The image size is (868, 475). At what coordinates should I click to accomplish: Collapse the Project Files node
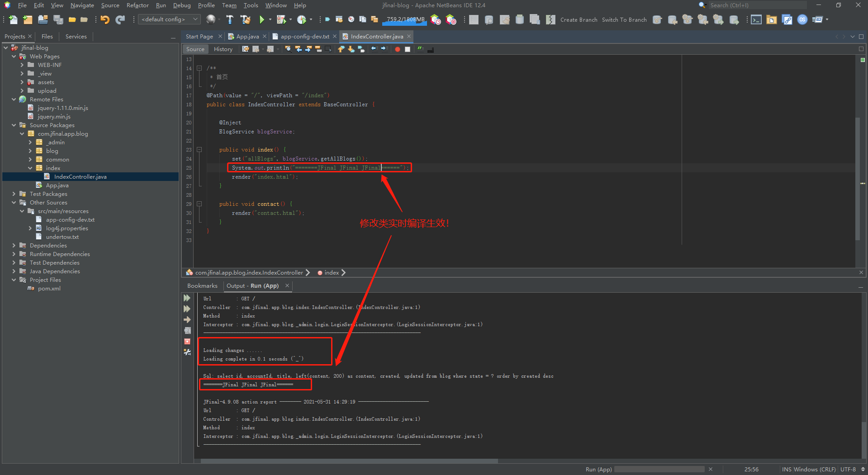coord(14,280)
